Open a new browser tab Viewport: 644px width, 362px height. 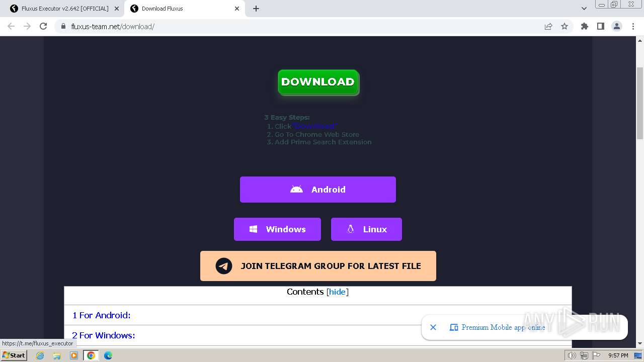click(256, 9)
